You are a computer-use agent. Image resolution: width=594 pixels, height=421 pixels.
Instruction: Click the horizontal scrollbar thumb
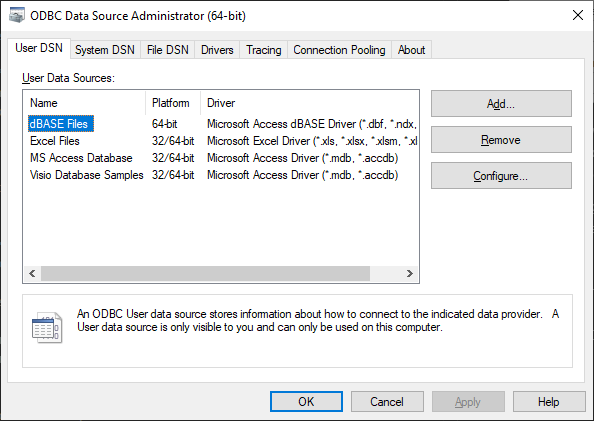(205, 274)
